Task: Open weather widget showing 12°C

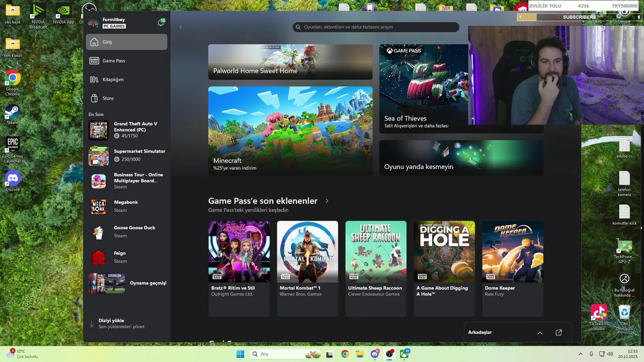Action: 22,354
